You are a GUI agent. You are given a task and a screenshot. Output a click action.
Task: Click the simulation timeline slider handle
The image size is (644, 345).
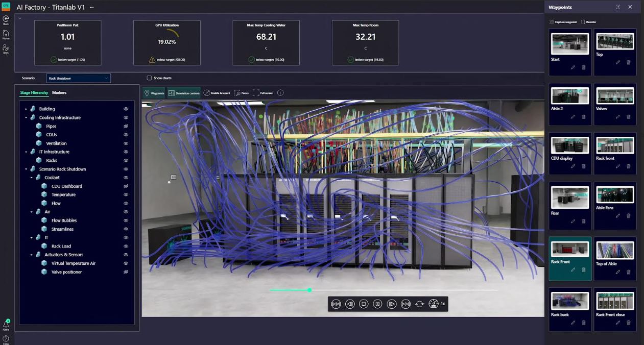[309, 290]
